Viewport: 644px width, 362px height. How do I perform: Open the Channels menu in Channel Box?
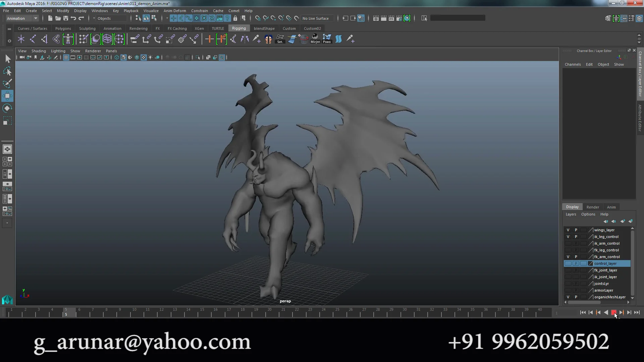573,64
